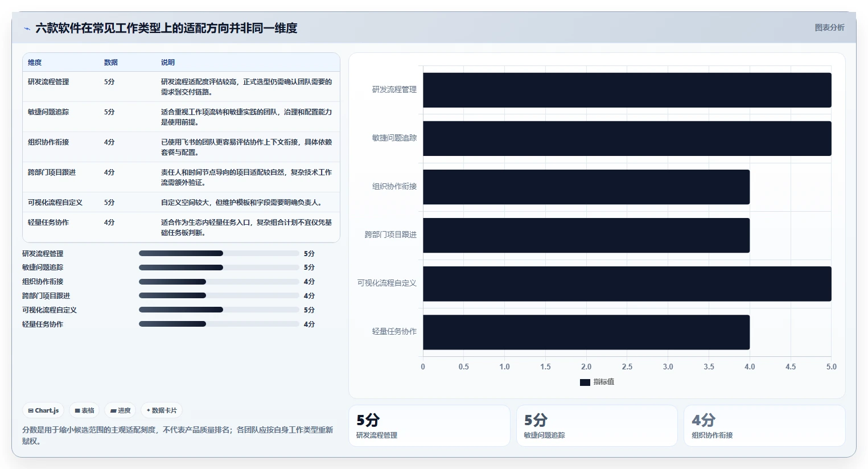The width and height of the screenshot is (868, 469).
Task: Open the 5分 敏捷问题追踪 data card
Action: click(597, 426)
